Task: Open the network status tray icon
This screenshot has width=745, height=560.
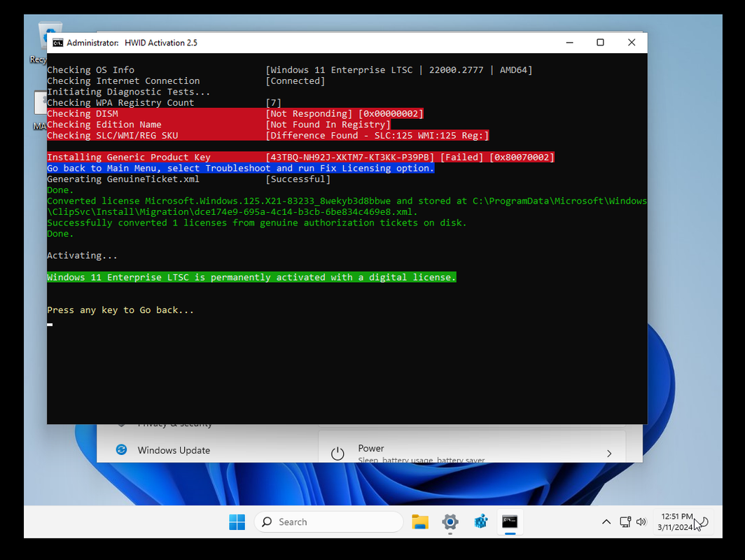Action: 625,522
